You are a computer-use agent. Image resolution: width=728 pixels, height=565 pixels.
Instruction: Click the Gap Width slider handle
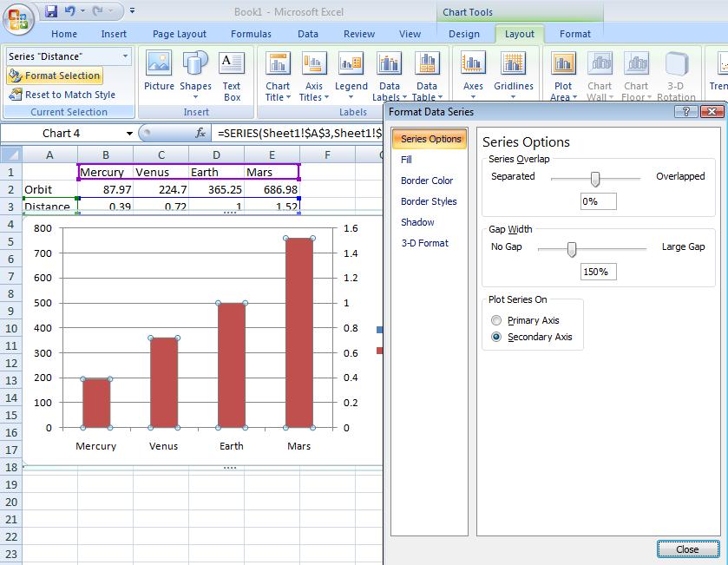pyautogui.click(x=572, y=250)
